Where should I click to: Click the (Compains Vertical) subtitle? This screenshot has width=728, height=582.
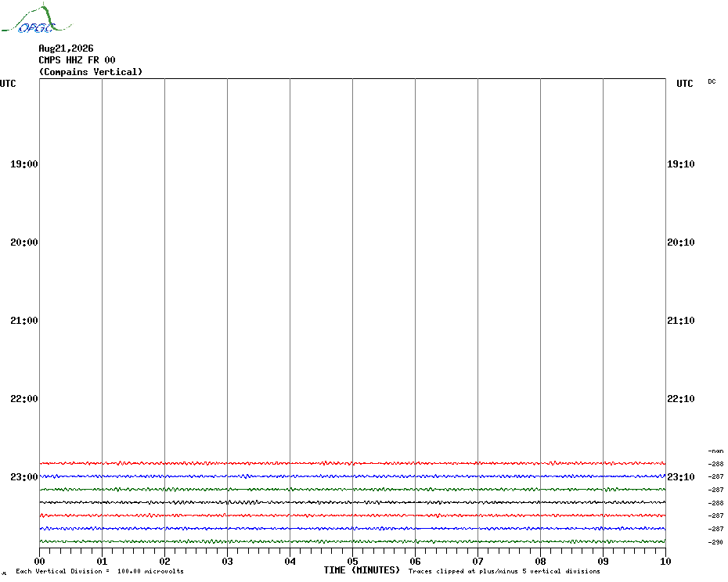pos(91,72)
